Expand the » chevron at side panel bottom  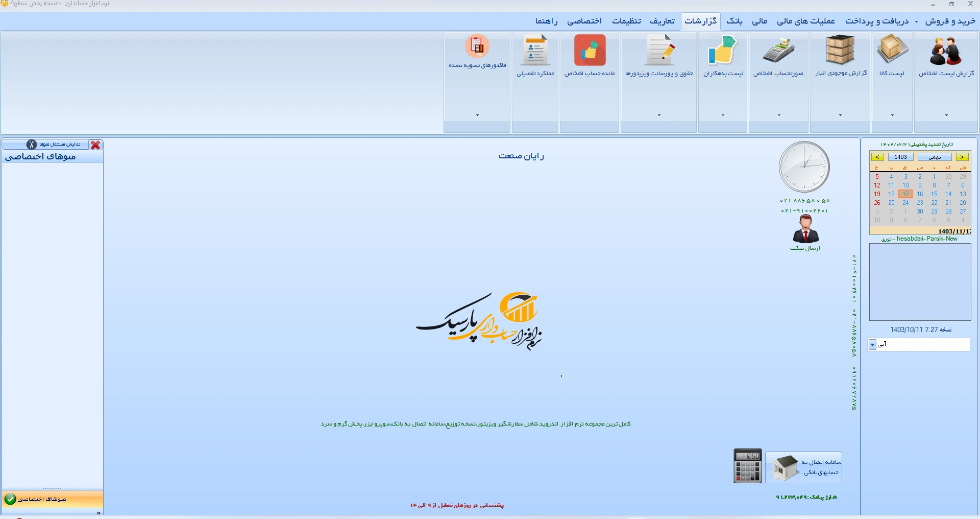[99, 512]
